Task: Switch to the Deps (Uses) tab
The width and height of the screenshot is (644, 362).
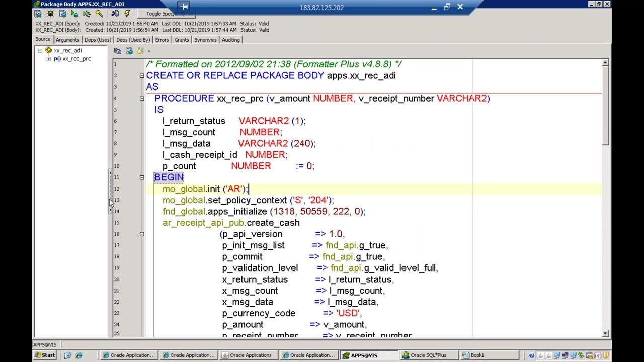Action: coord(98,40)
